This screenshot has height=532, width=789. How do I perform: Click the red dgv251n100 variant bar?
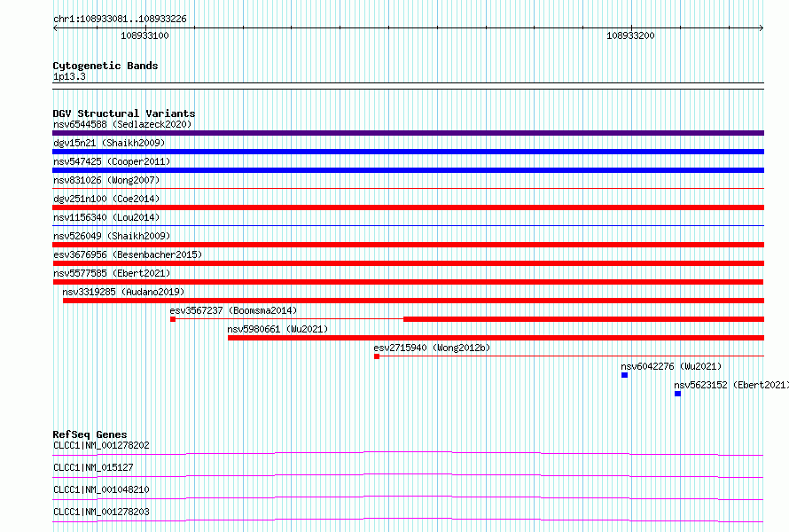coord(408,207)
